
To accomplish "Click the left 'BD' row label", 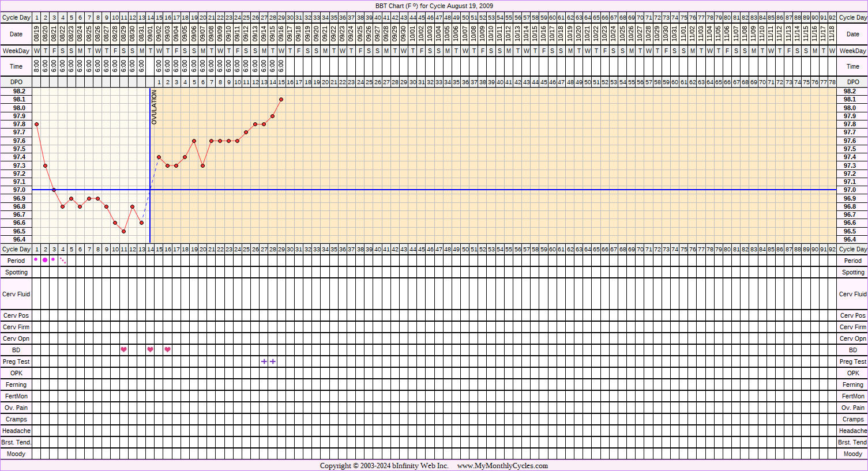I will 16,350.
